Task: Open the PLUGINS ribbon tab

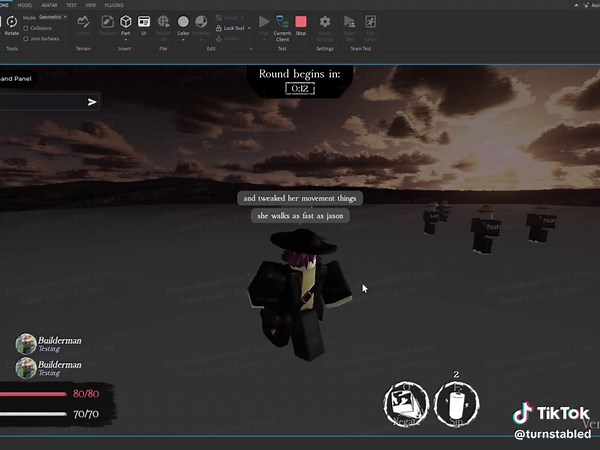Action: point(114,5)
